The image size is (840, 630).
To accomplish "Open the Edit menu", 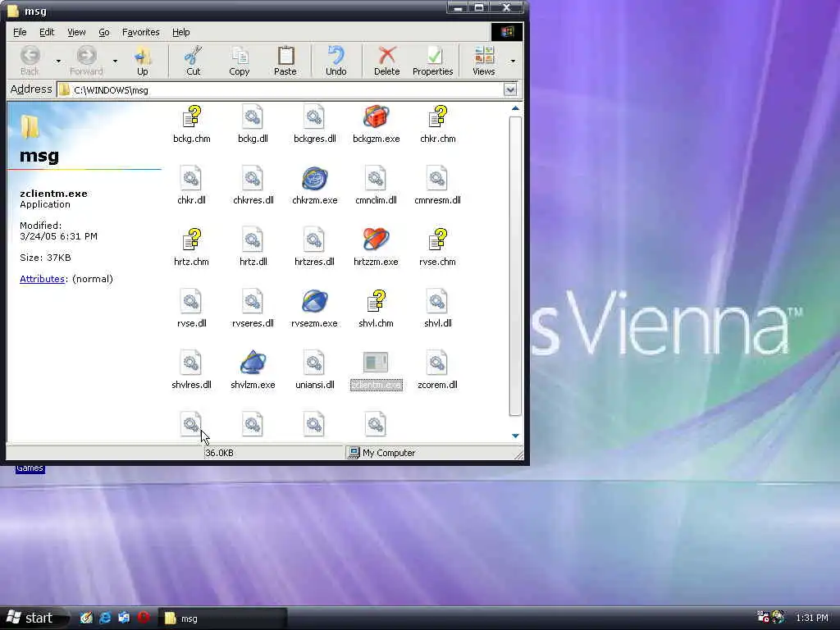I will coord(47,32).
